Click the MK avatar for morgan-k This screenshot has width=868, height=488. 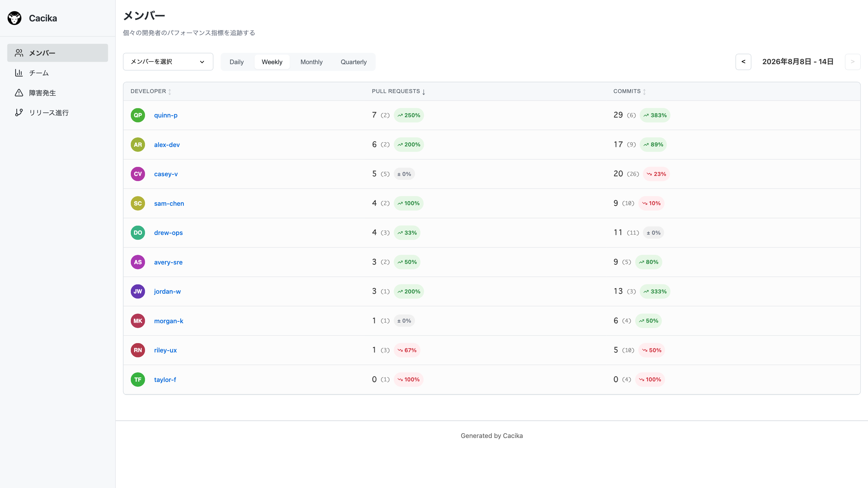coord(138,321)
